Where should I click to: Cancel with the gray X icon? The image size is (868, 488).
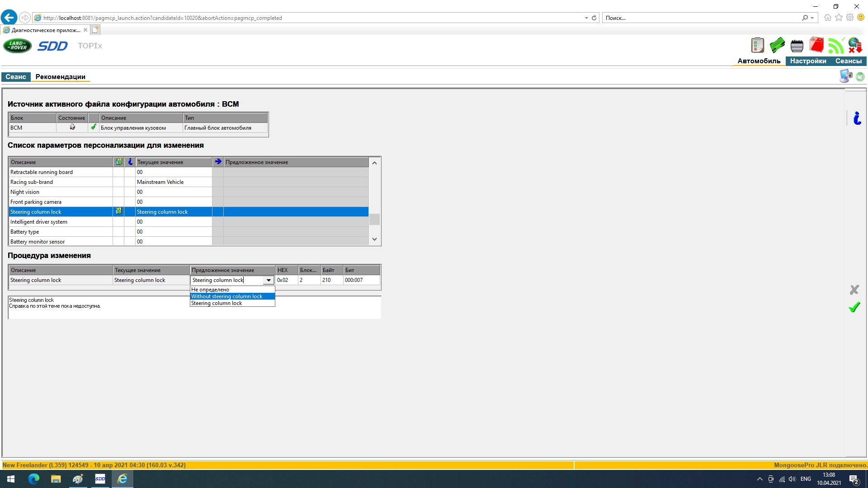pos(854,290)
